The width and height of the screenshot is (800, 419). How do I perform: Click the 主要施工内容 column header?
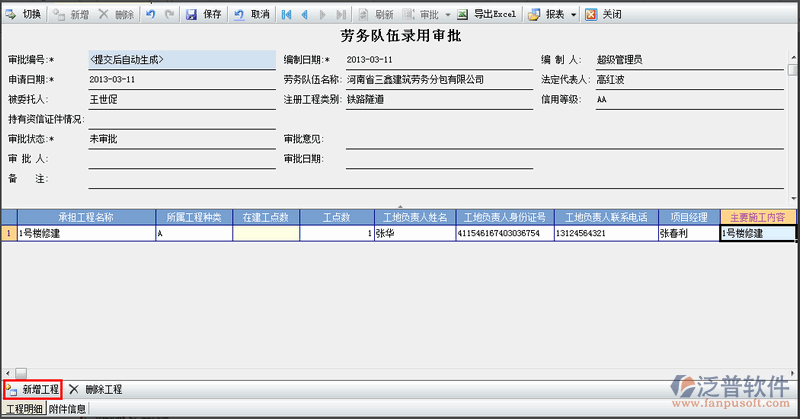click(757, 217)
